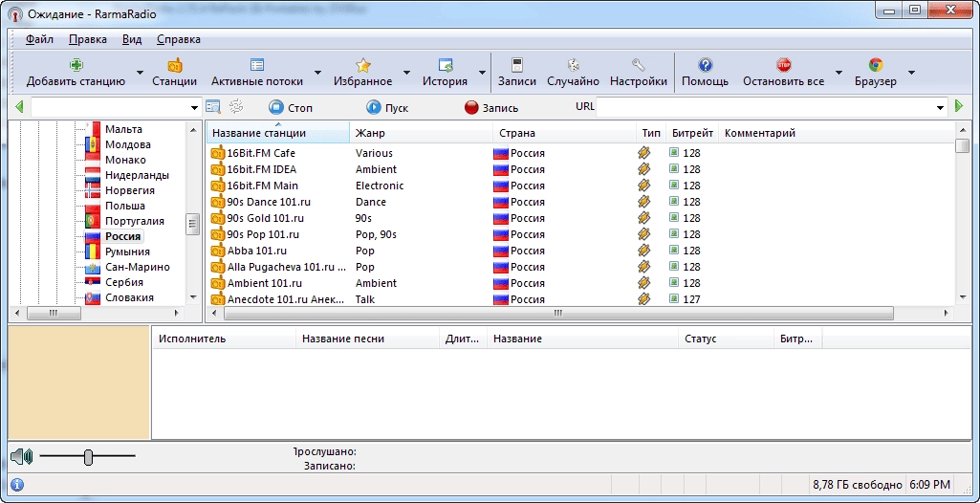The width and height of the screenshot is (980, 503).
Task: Click the green go arrow beside URL
Action: point(959,107)
